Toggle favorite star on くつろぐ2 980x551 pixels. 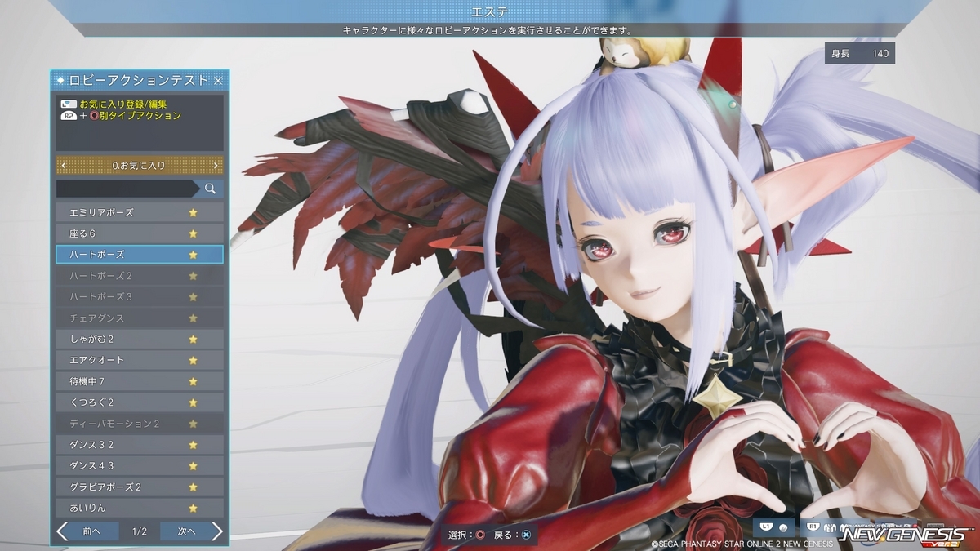pyautogui.click(x=194, y=402)
